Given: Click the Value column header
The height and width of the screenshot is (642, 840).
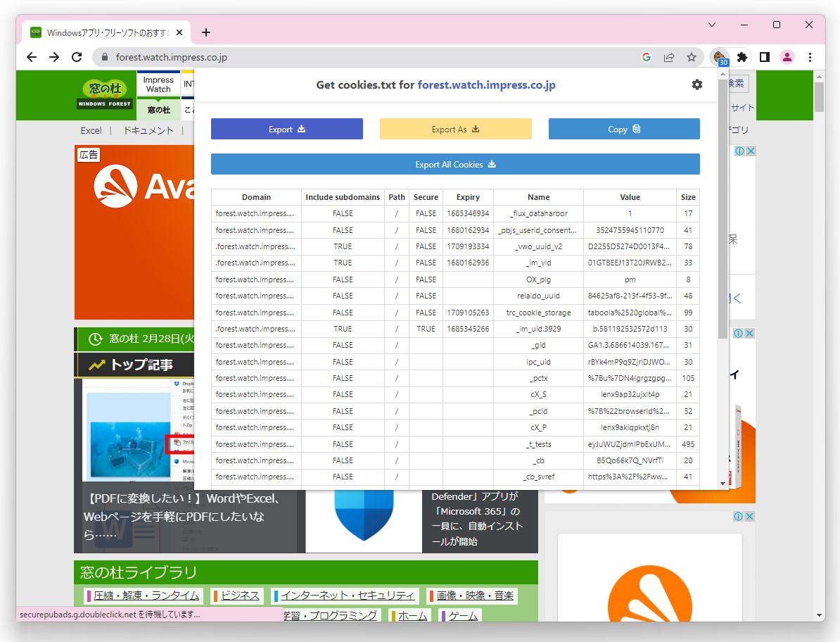Looking at the screenshot, I should tap(630, 197).
